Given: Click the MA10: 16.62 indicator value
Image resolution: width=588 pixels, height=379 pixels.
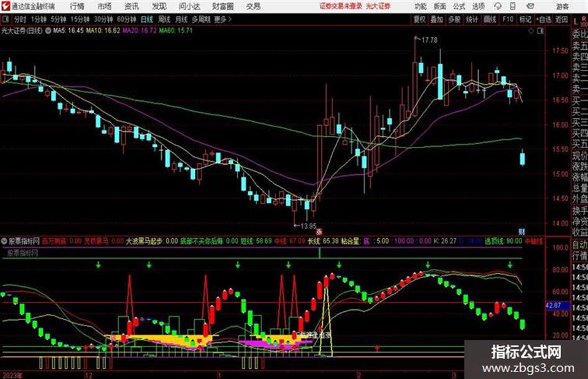Looking at the screenshot, I should coord(103,30).
